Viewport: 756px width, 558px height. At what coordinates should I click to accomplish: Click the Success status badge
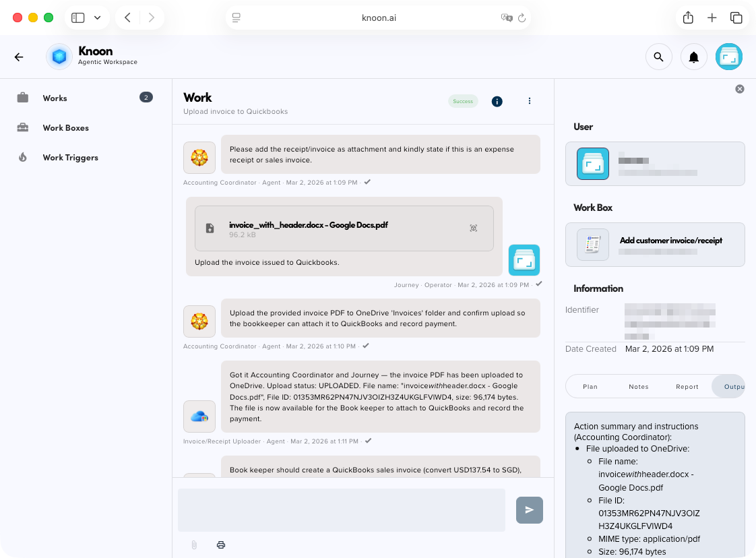click(463, 101)
